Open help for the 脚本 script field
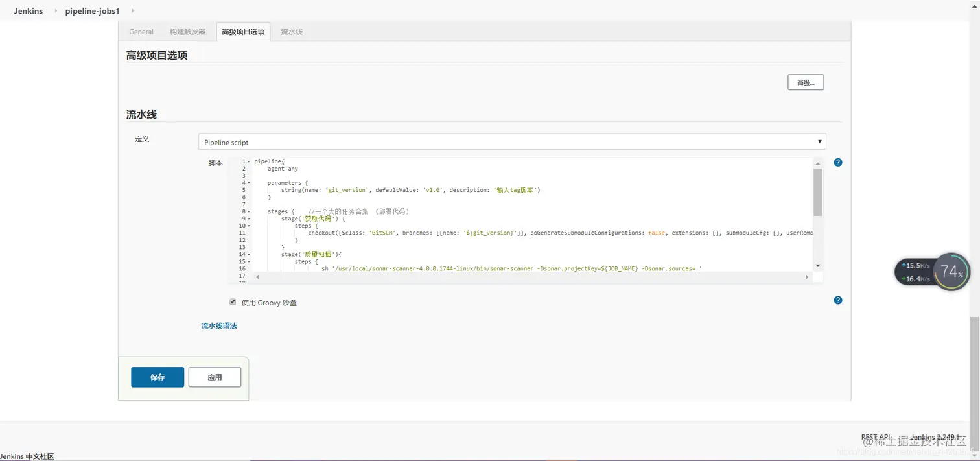Image resolution: width=980 pixels, height=461 pixels. click(838, 162)
